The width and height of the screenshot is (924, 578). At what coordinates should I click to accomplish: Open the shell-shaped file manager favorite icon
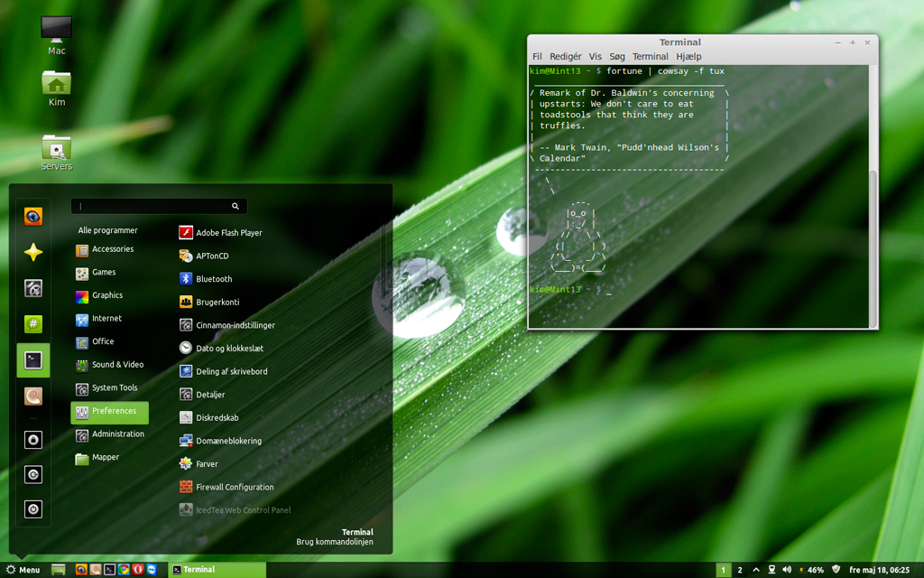[33, 396]
